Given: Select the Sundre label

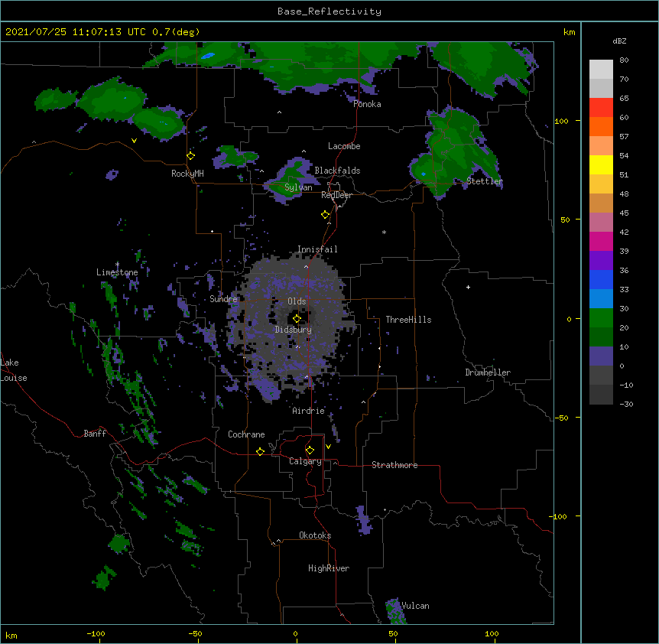Looking at the screenshot, I should click(223, 299).
